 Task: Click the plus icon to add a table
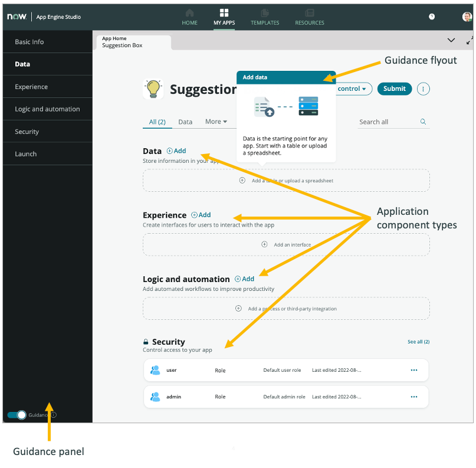(x=242, y=179)
